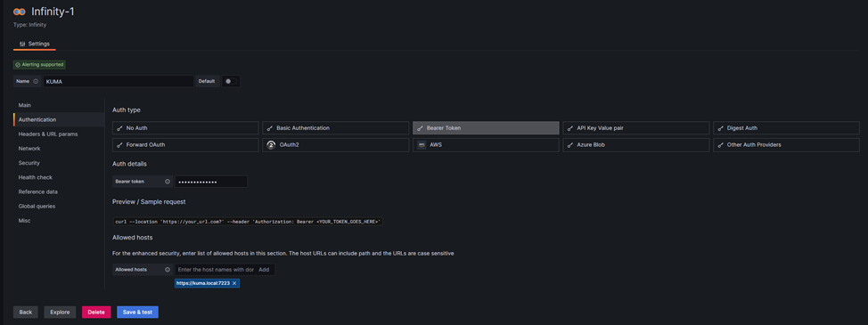Click the sample curl request text
This screenshot has width=868, height=325.
tap(248, 221)
